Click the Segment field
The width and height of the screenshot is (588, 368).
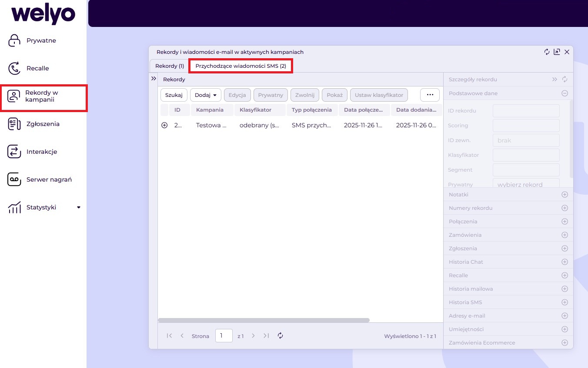[x=526, y=170]
